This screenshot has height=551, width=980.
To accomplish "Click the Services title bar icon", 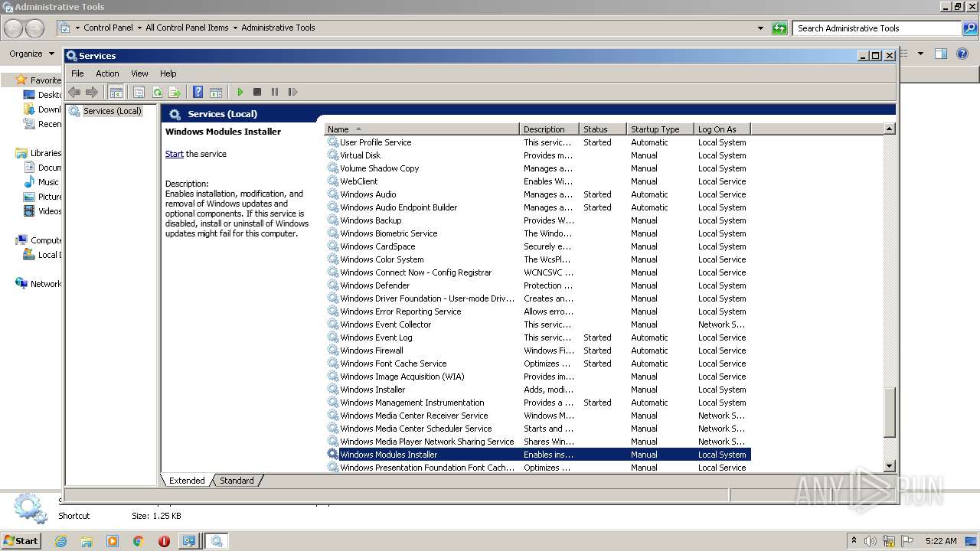I will 71,56.
